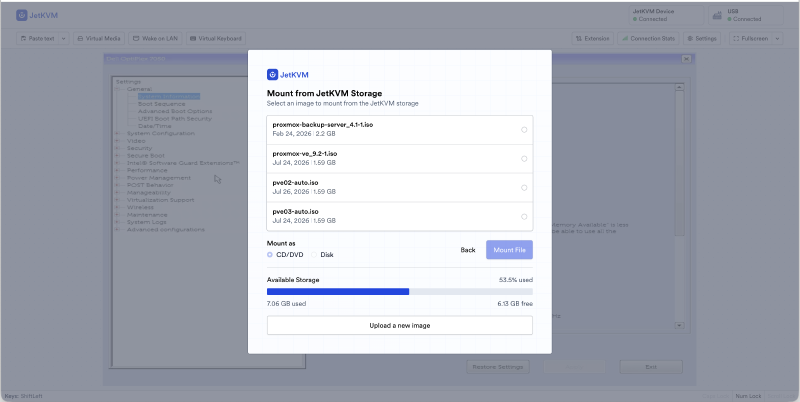
Task: Open Virtual Media from the toolbar
Action: pos(99,38)
